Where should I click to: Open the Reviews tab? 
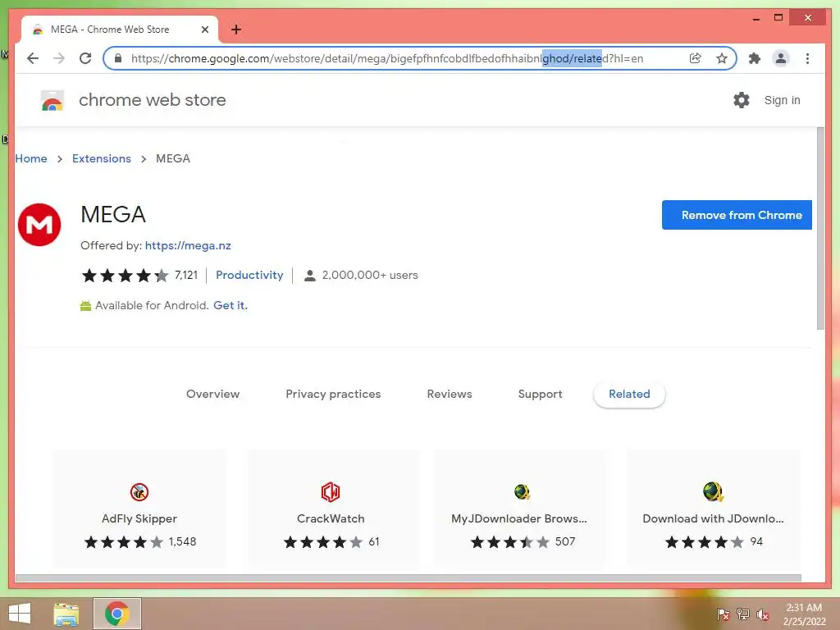pos(450,395)
